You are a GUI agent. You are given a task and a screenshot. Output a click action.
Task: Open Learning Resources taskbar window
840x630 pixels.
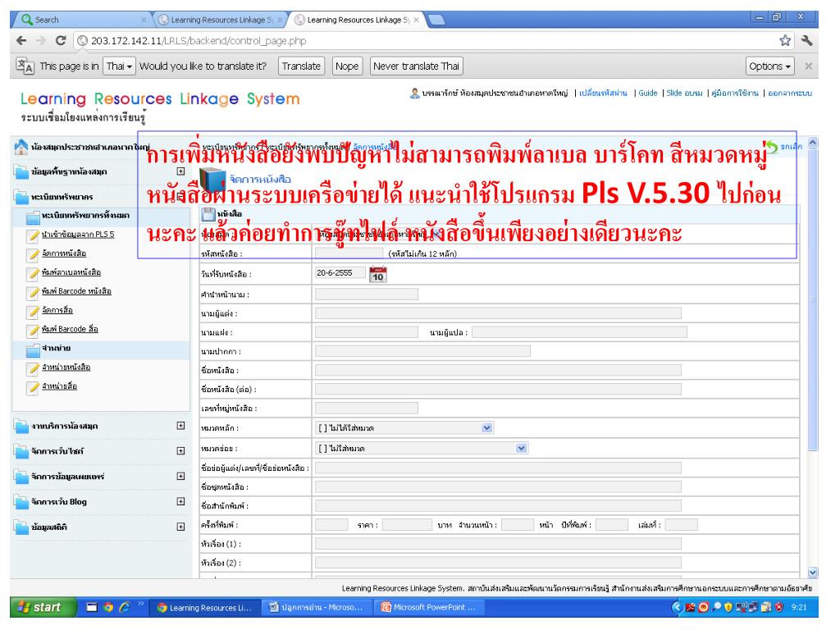click(205, 608)
